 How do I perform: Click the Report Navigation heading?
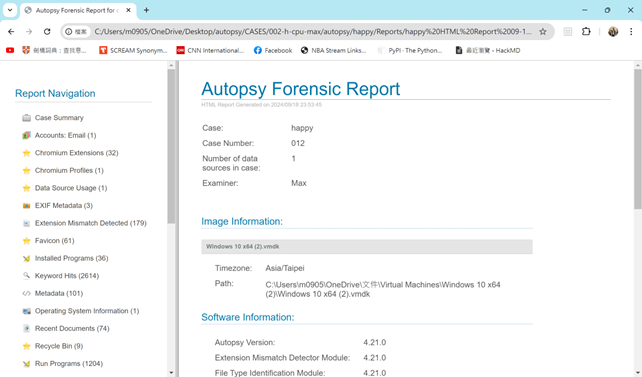(55, 93)
